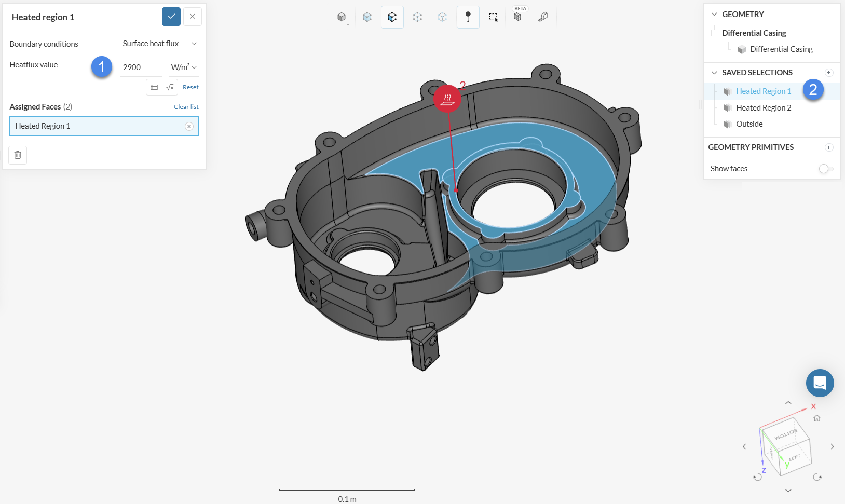Remove Heated Region 1 from assigned faces
Screen dimensions: 845x504
(189, 126)
